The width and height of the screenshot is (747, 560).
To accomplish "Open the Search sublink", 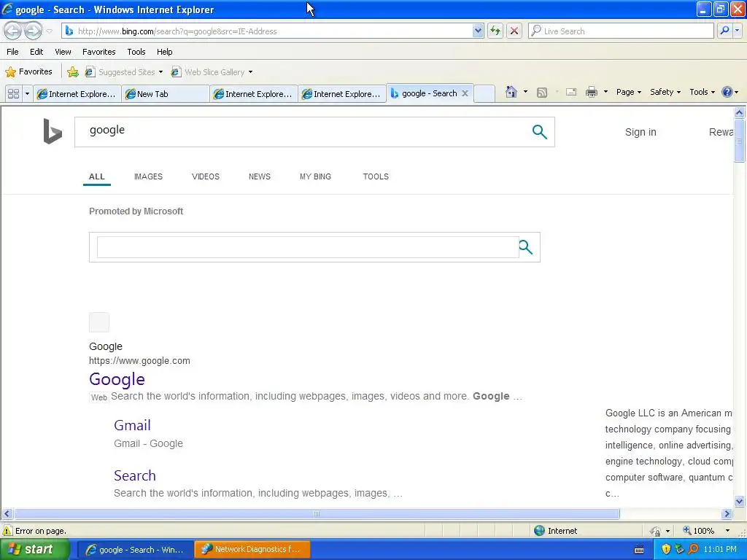I will tap(135, 475).
